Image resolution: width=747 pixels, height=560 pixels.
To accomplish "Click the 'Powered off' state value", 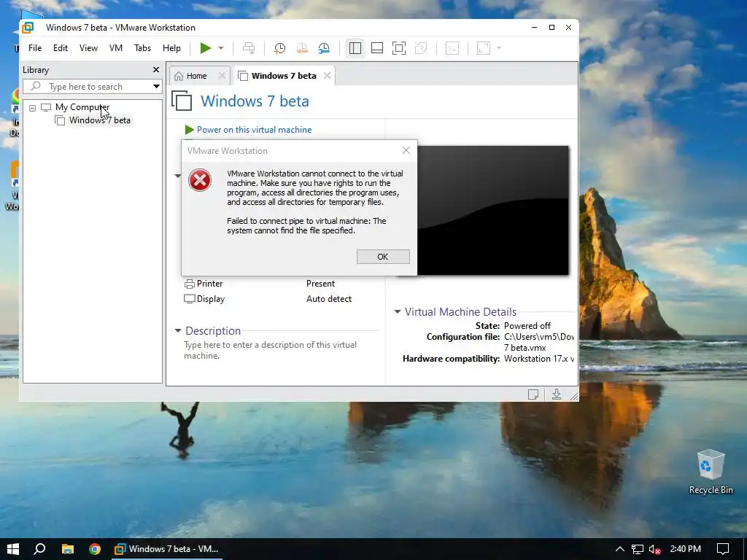I will (527, 326).
